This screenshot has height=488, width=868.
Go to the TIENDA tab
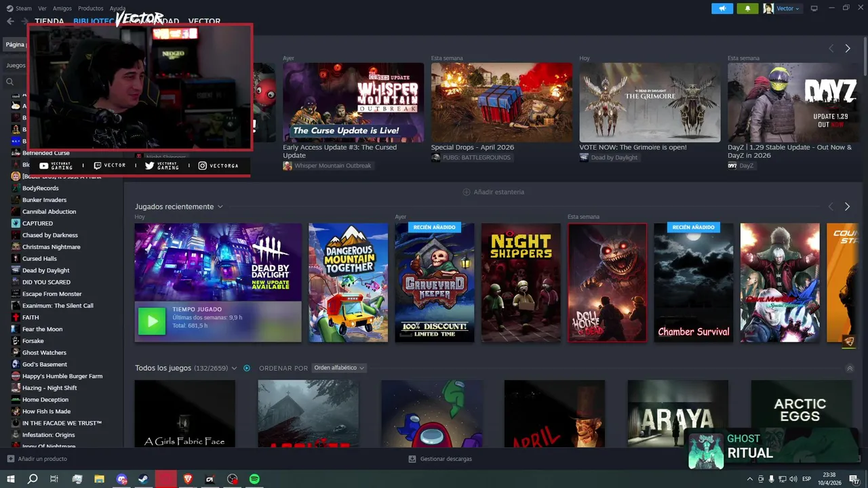pos(50,21)
